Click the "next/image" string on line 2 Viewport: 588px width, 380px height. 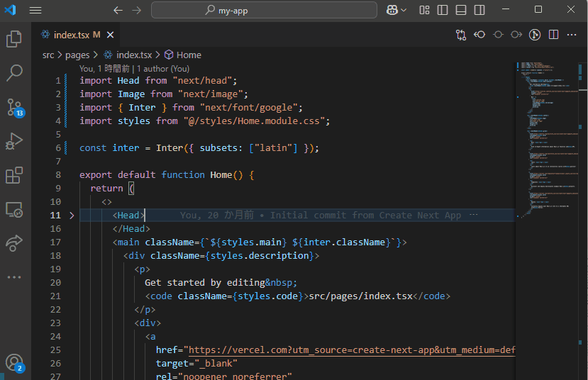(x=211, y=94)
